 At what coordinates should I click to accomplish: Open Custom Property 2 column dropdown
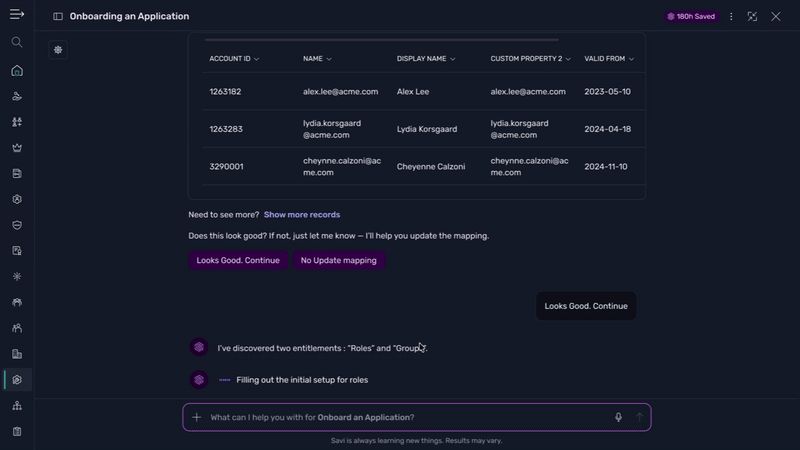pos(569,59)
